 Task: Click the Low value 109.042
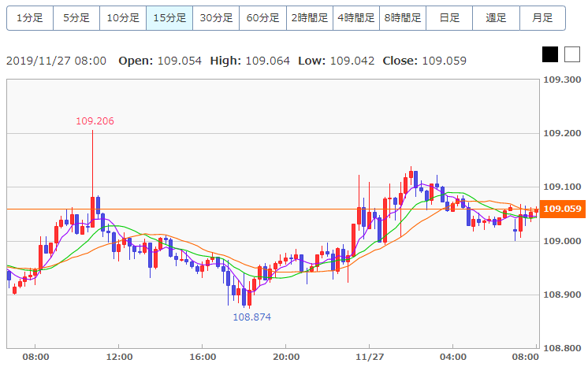352,61
